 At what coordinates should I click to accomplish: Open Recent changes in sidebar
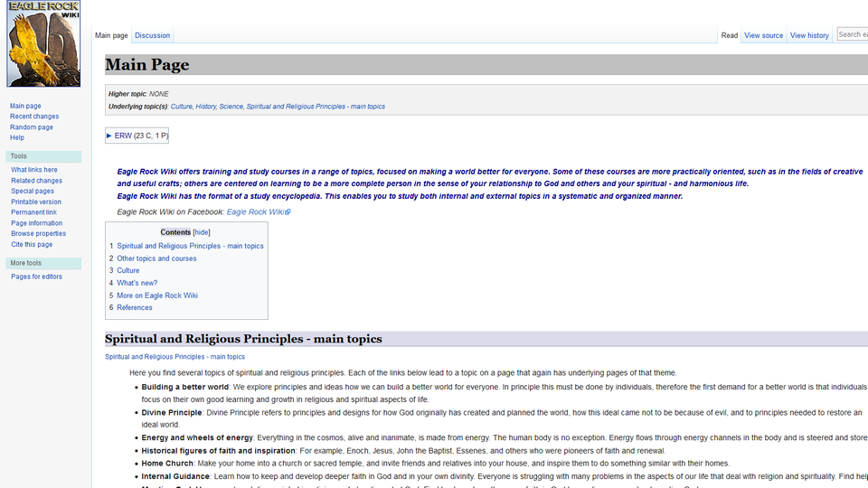point(34,117)
